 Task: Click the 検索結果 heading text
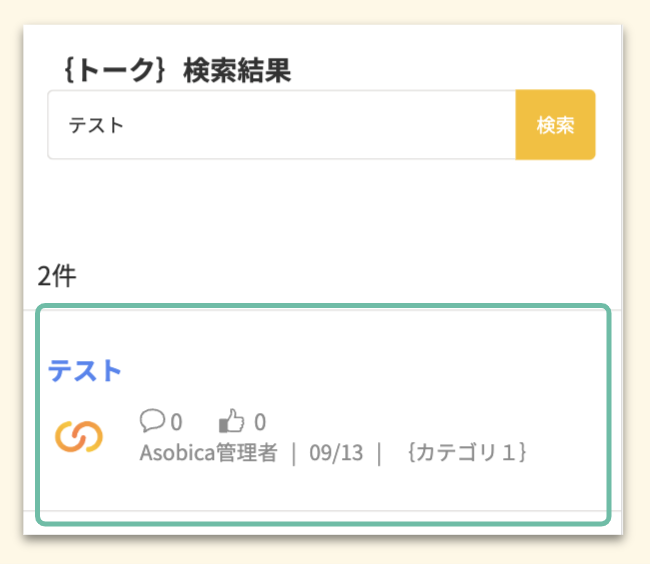pos(237,71)
